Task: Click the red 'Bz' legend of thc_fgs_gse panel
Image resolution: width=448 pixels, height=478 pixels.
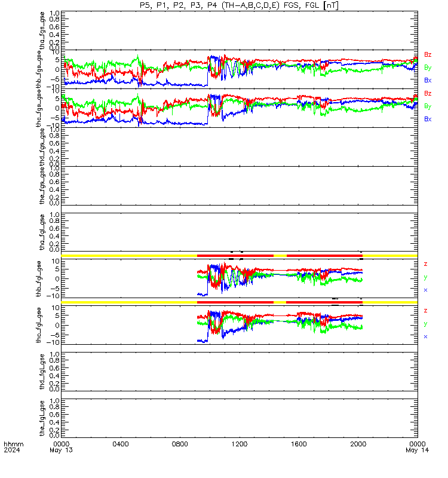Action: tap(428, 93)
